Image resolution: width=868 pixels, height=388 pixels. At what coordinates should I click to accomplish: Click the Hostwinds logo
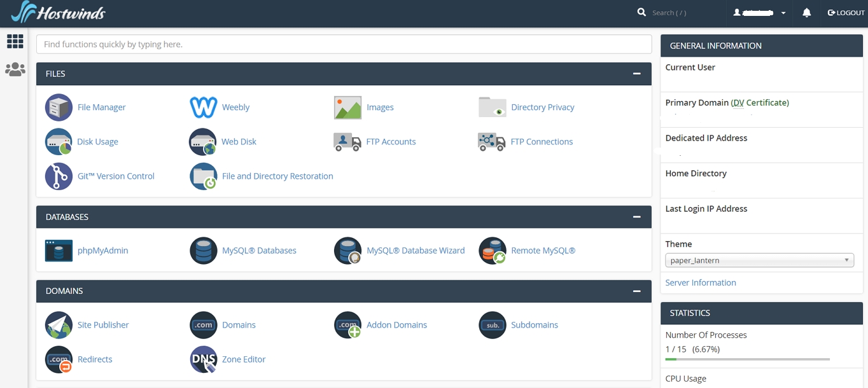pyautogui.click(x=59, y=12)
